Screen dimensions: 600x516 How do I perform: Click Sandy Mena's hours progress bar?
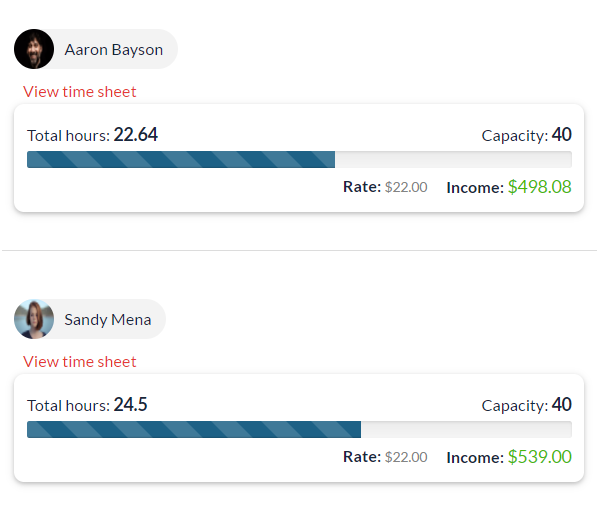point(194,430)
